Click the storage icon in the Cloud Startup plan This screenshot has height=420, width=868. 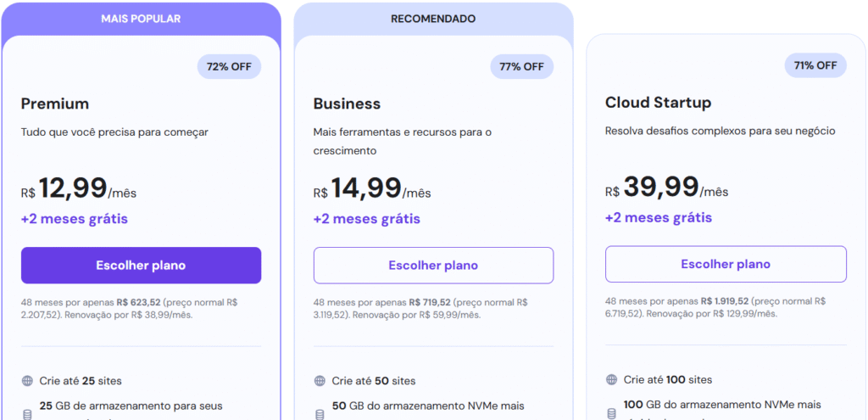[x=611, y=413]
